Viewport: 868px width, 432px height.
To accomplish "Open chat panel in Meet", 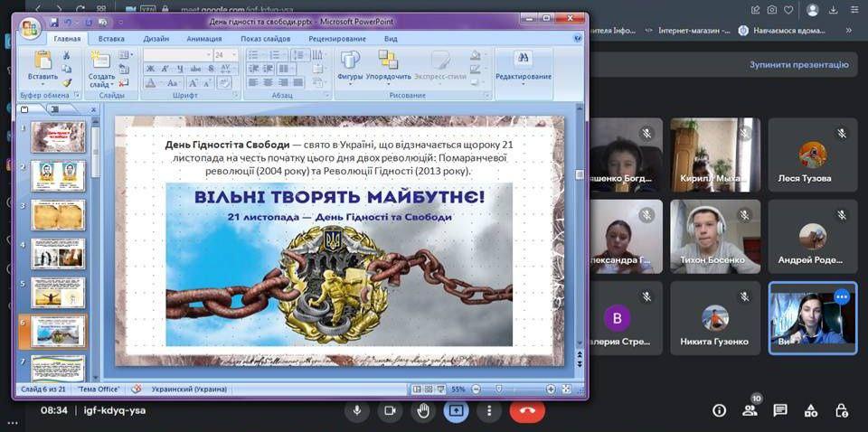I will 780,410.
